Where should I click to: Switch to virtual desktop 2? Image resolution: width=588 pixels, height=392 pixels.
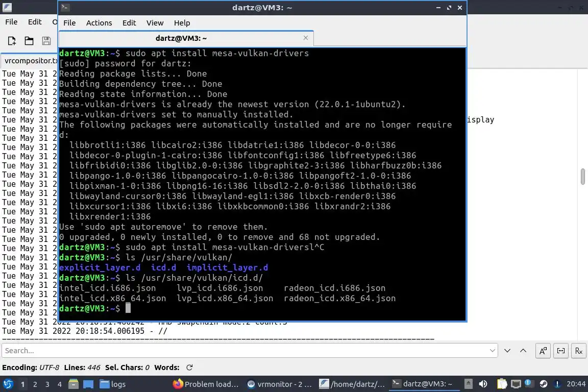[35, 384]
